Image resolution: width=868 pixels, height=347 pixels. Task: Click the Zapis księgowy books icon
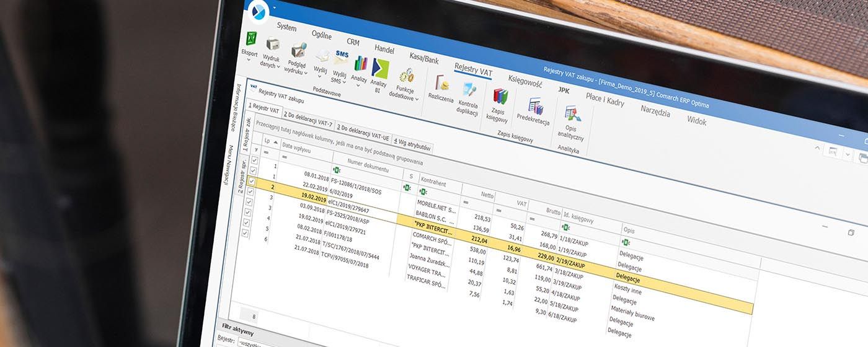pos(500,97)
